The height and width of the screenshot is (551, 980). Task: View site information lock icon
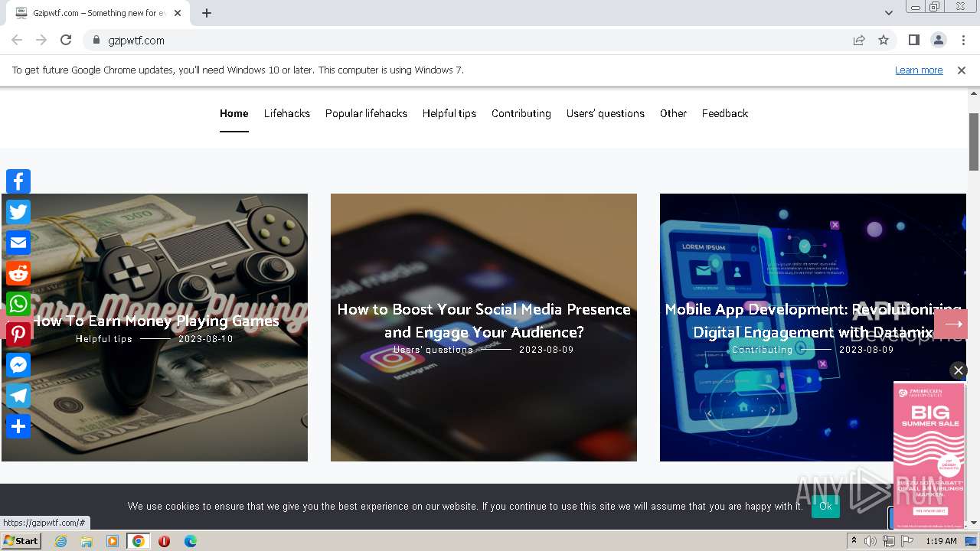click(96, 40)
